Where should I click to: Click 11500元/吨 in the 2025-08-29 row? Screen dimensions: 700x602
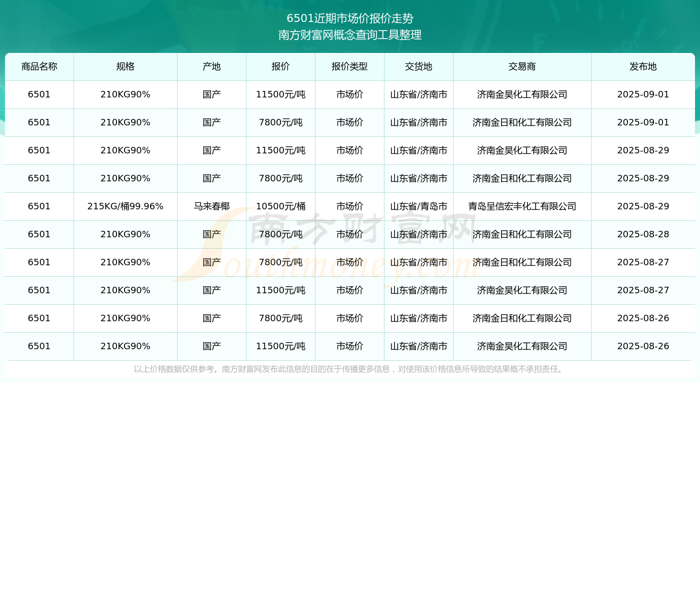tap(281, 150)
